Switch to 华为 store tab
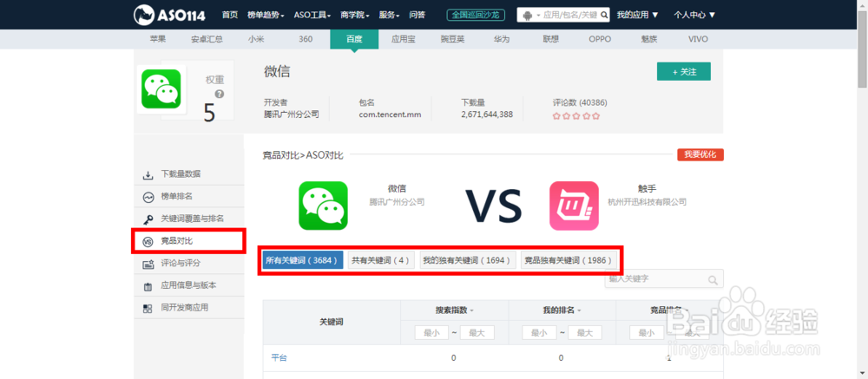 coord(502,39)
